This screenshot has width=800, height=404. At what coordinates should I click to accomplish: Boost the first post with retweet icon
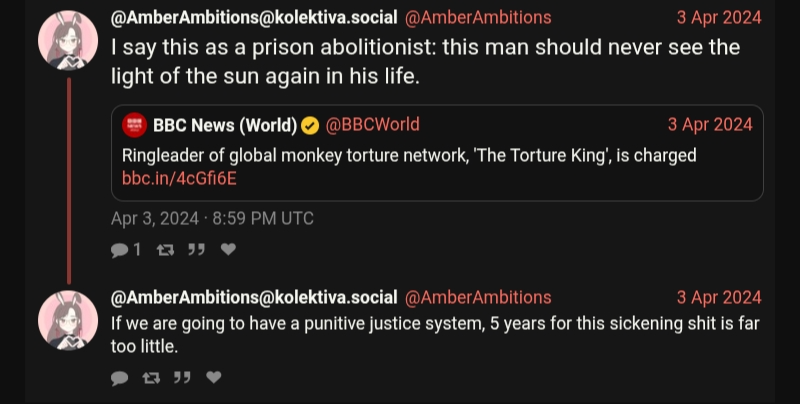pyautogui.click(x=165, y=250)
